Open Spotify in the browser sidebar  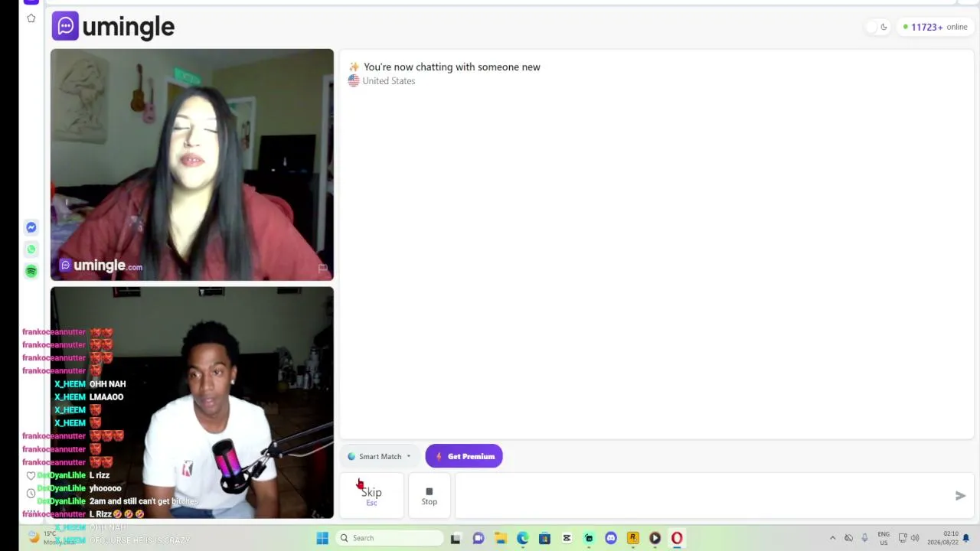click(x=31, y=271)
